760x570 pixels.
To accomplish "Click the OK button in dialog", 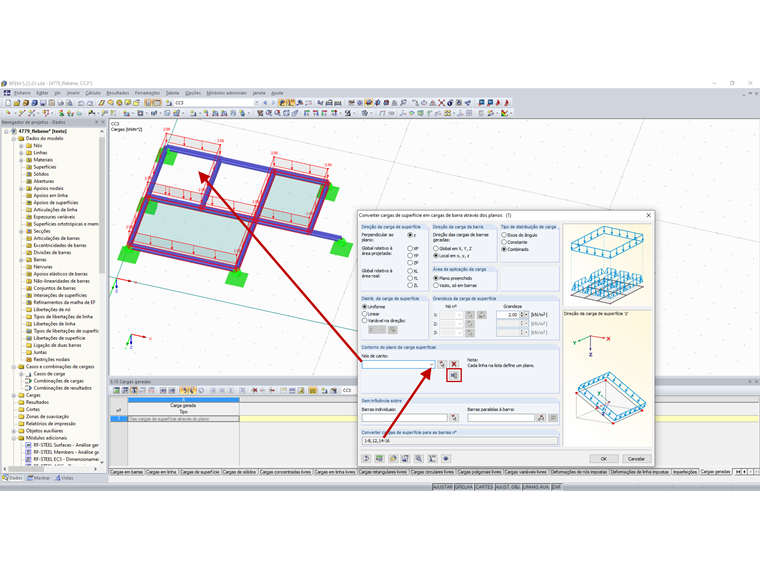I will [603, 459].
